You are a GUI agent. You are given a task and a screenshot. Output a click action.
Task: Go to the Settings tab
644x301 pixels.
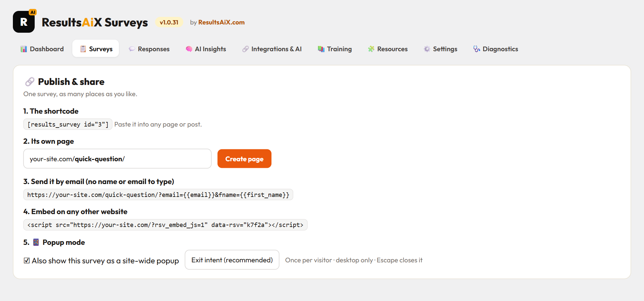coord(441,49)
